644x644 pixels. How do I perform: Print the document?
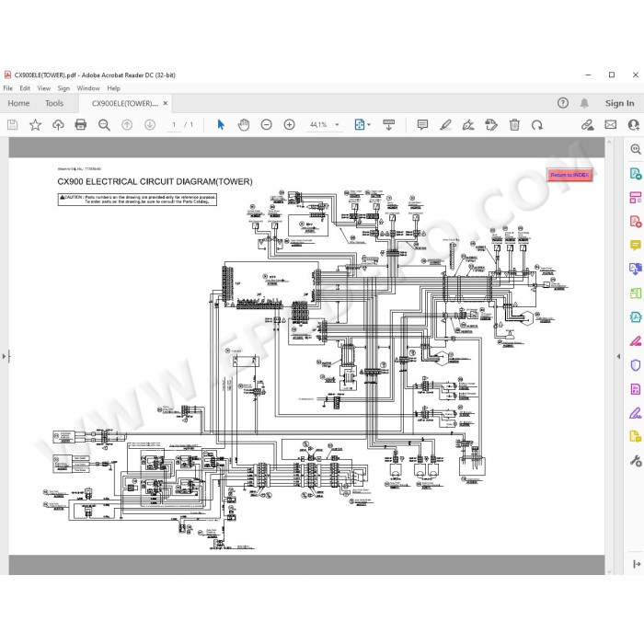point(81,124)
